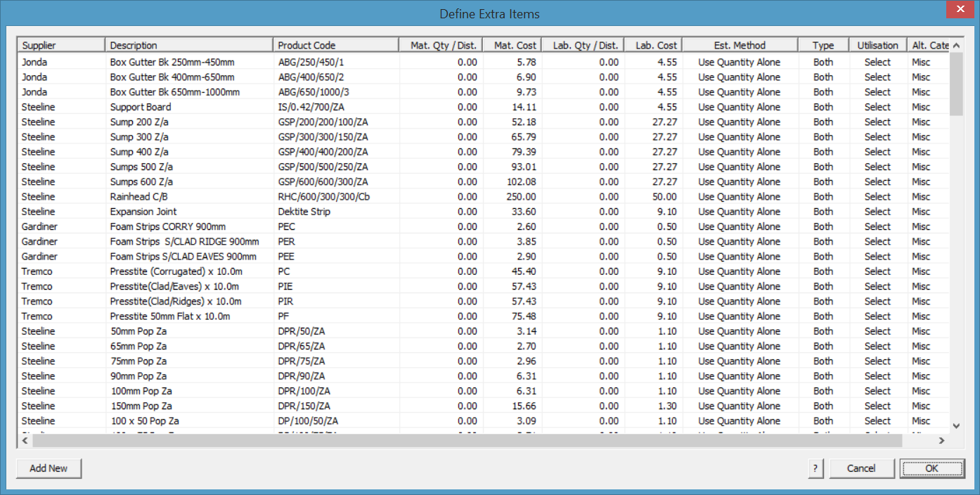Click the vertical scrollbar down arrow
Viewport: 980px width, 495px height.
point(956,425)
